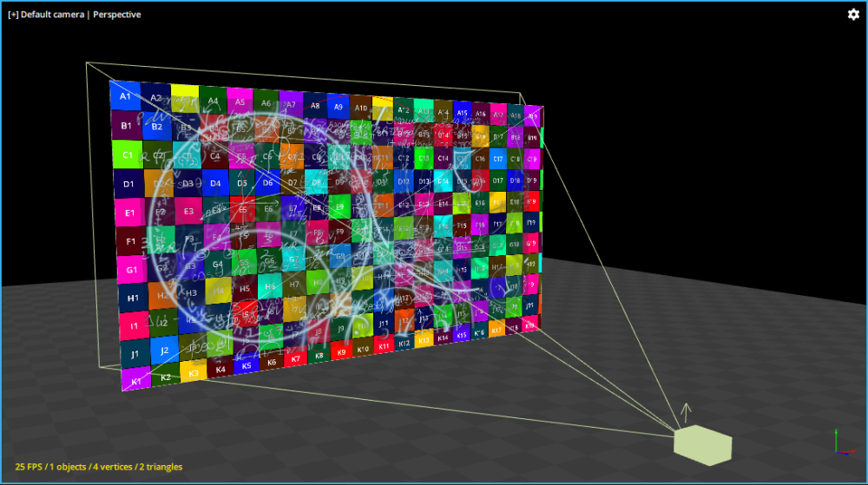Click the blue J2 grid cell
The image size is (868, 485).
[x=164, y=350]
